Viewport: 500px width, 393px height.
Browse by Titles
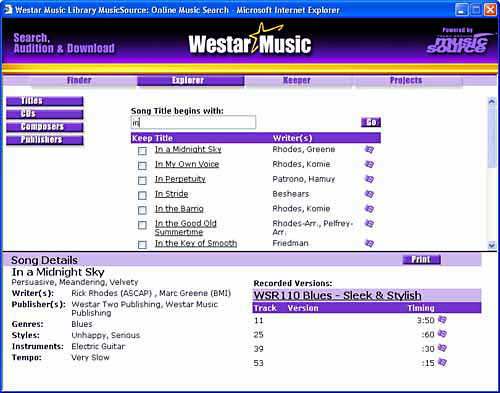point(45,101)
